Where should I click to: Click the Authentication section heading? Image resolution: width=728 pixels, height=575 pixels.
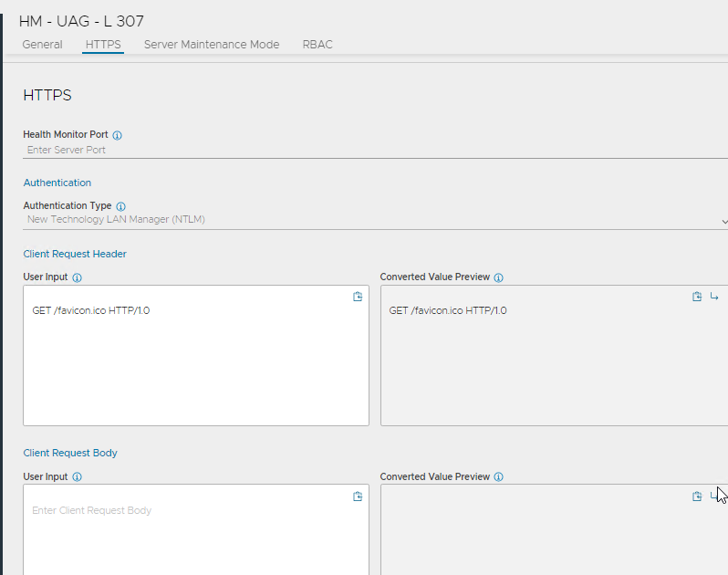pos(57,183)
